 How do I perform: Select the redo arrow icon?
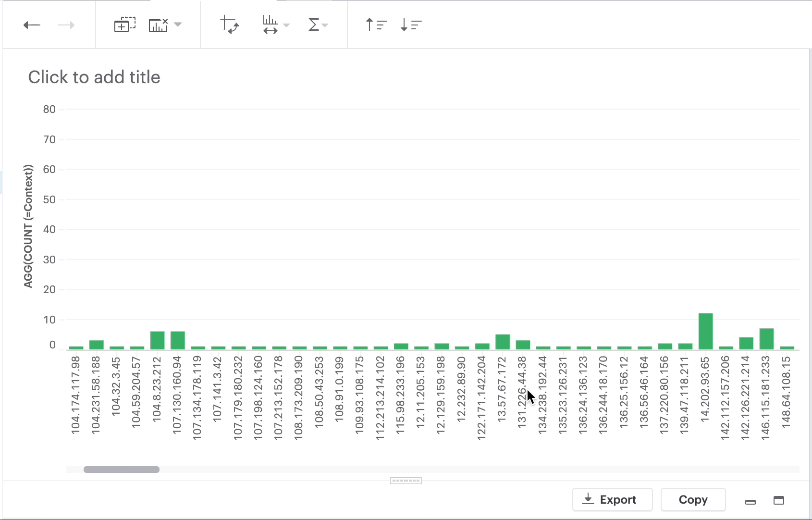click(x=66, y=25)
